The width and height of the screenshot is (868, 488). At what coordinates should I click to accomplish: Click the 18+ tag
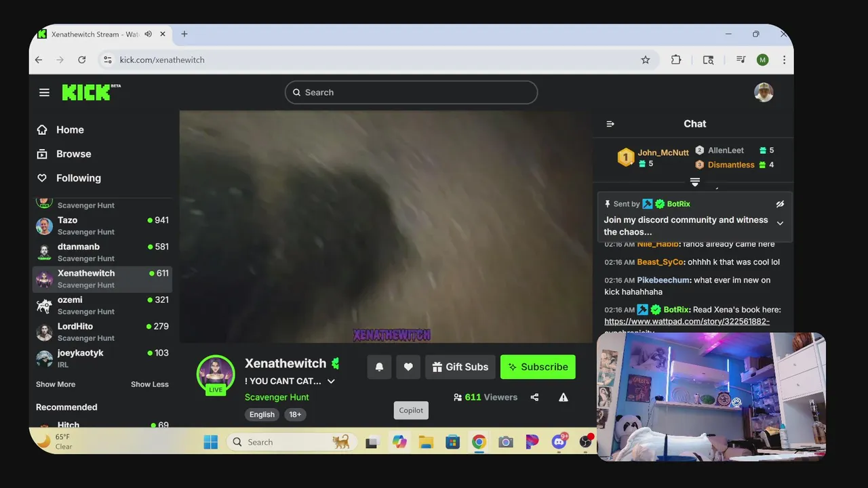tap(295, 415)
